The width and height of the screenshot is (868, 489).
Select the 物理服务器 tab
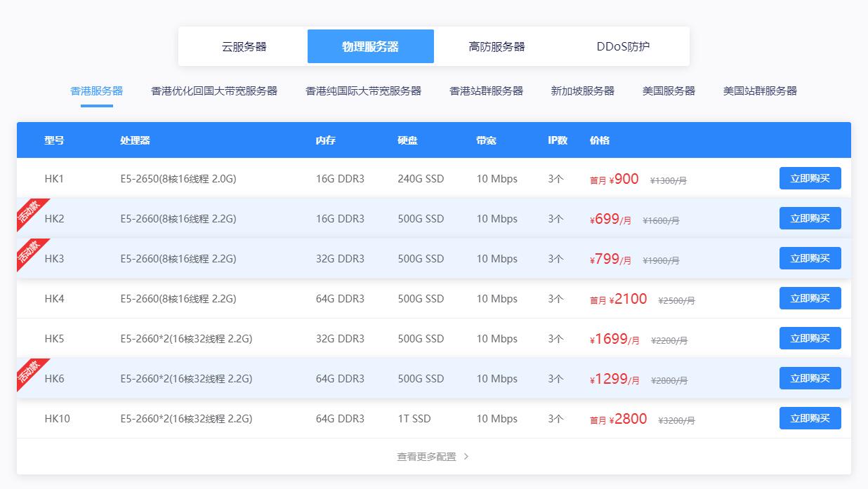point(370,47)
